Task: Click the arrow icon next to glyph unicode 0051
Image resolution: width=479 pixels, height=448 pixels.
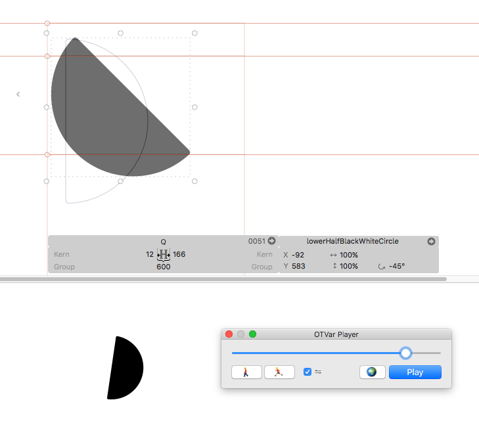Action: click(271, 241)
